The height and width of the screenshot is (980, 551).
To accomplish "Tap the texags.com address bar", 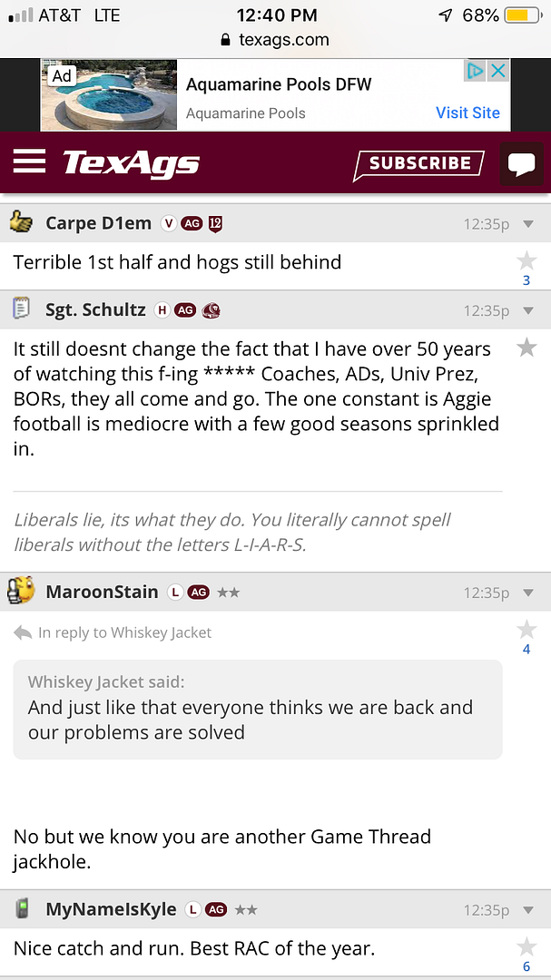I will [x=275, y=40].
